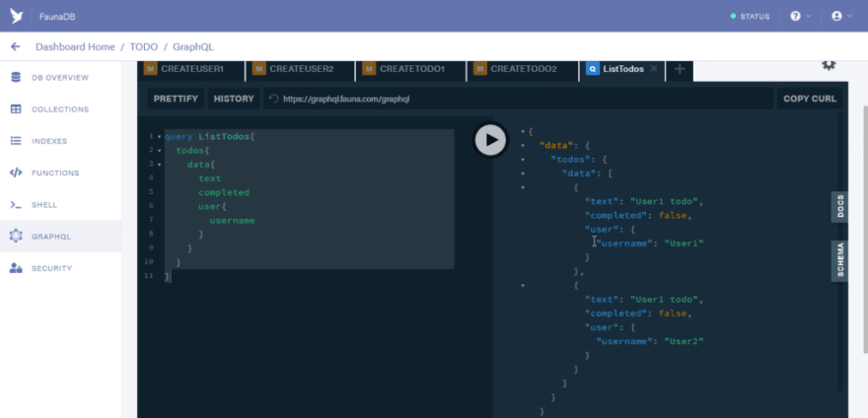Click the FaunaDB bird logo
The height and width of the screenshot is (418, 868).
point(16,16)
